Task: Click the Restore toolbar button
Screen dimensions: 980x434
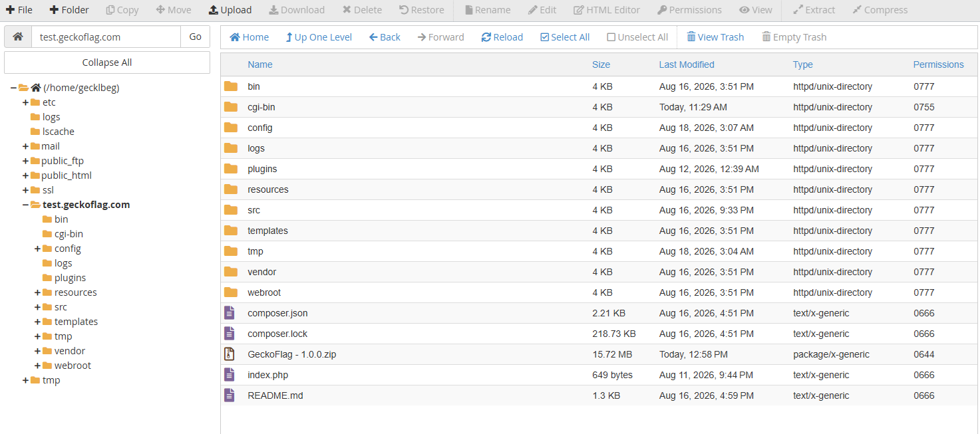Action: 422,10
